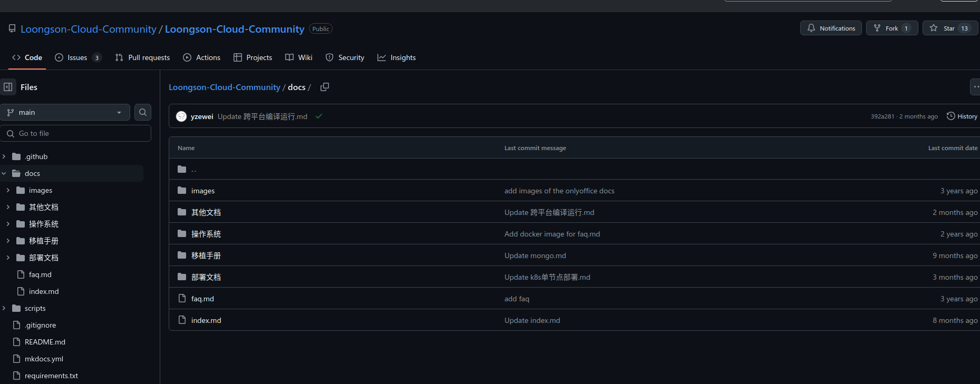Click the 操作系统 folder icon in file table
Screen dimensions: 980x384
pos(182,234)
